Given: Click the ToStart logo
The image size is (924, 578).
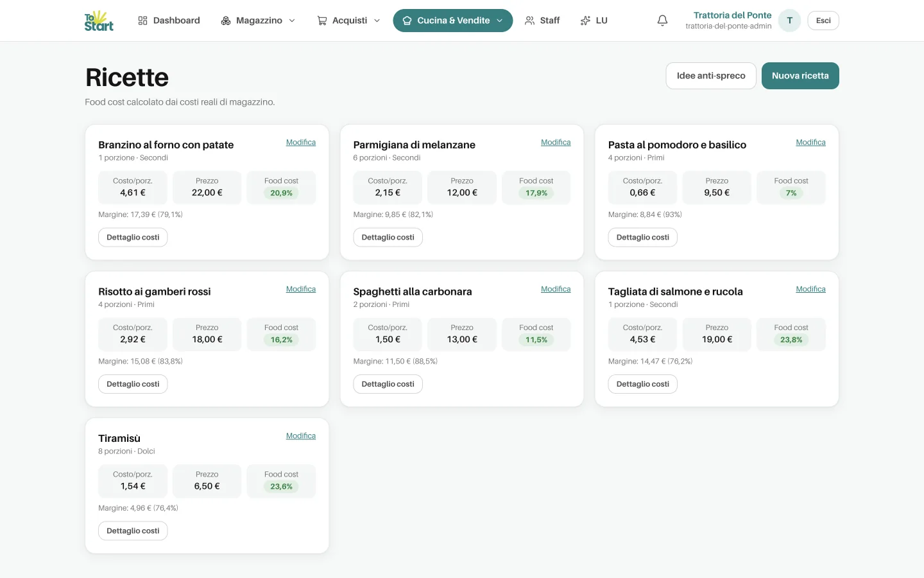Looking at the screenshot, I should coord(99,21).
